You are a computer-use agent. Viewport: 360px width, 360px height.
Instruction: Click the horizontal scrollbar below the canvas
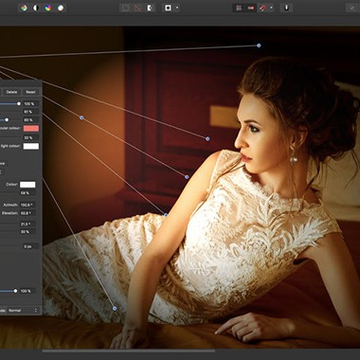point(128,351)
